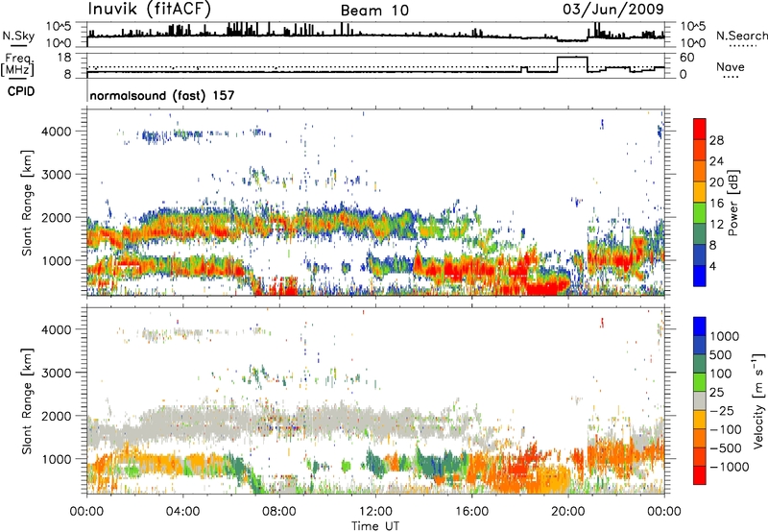Click the "60" tick beside the Nave axis
This screenshot has height=532, width=768.
click(x=687, y=58)
